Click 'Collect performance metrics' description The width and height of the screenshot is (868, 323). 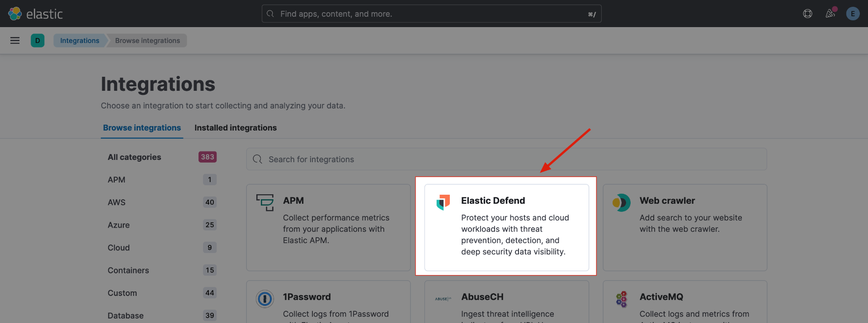(336, 229)
